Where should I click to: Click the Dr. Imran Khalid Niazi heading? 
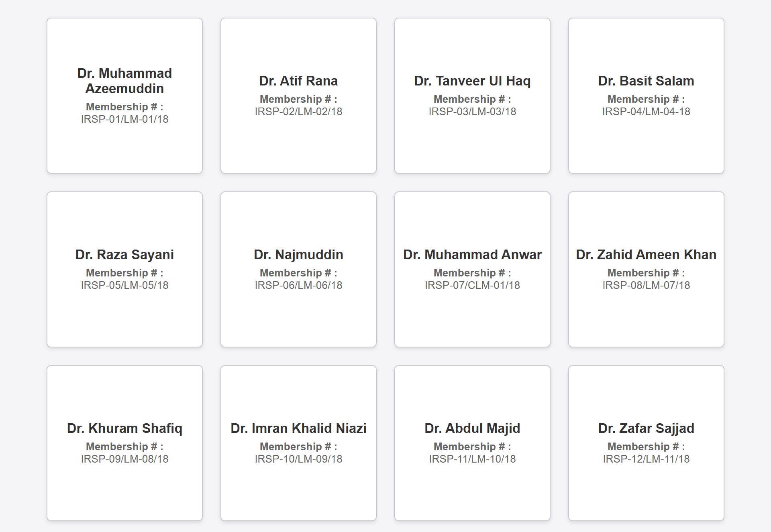coord(298,428)
